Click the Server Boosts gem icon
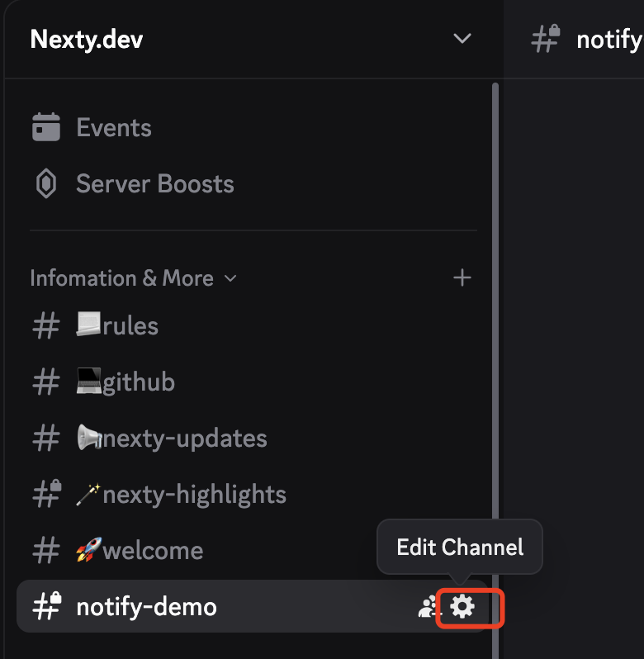Viewport: 644px width, 659px height. [46, 184]
